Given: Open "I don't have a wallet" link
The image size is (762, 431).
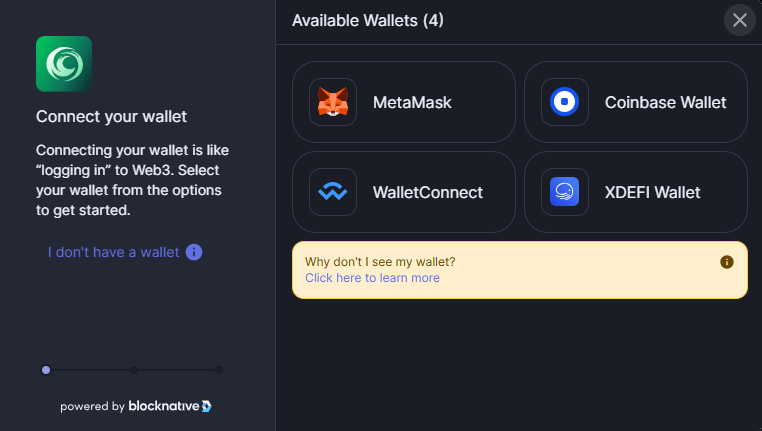Looking at the screenshot, I should click(113, 252).
